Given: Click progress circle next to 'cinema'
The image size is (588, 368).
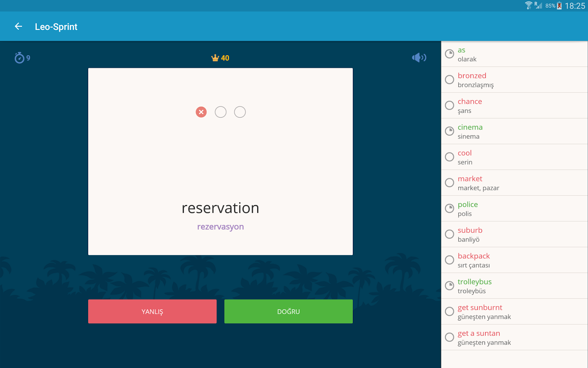Looking at the screenshot, I should click(x=450, y=131).
